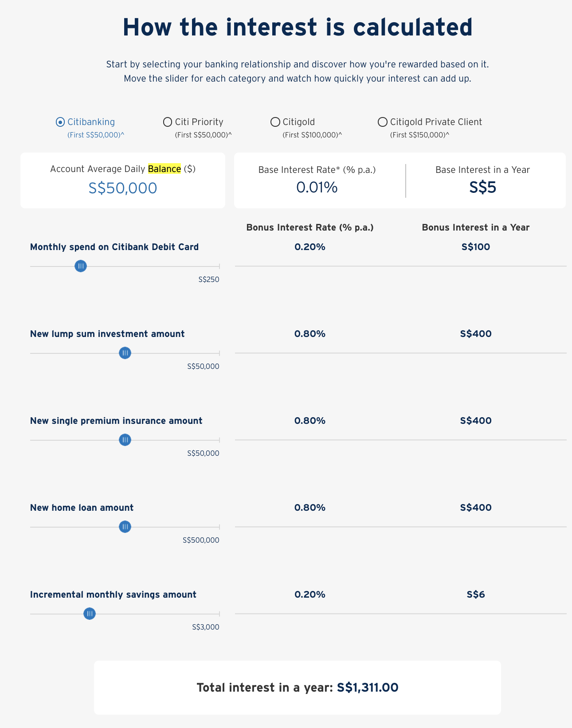572x728 pixels.
Task: Click the S$250 slider maximum label
Action: [208, 280]
